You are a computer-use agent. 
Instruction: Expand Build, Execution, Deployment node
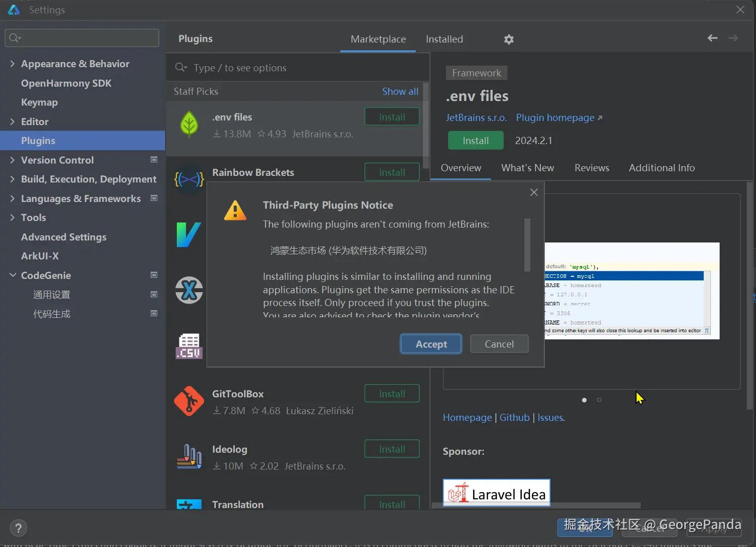tap(12, 179)
